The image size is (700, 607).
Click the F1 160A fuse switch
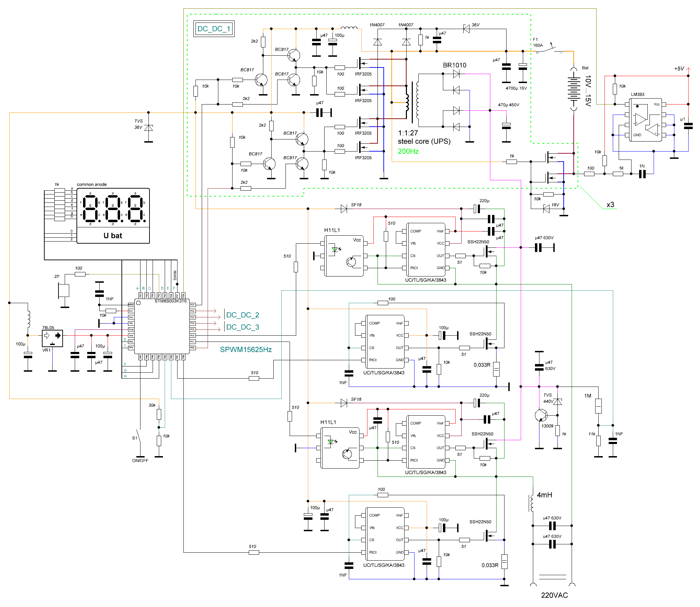pyautogui.click(x=550, y=49)
